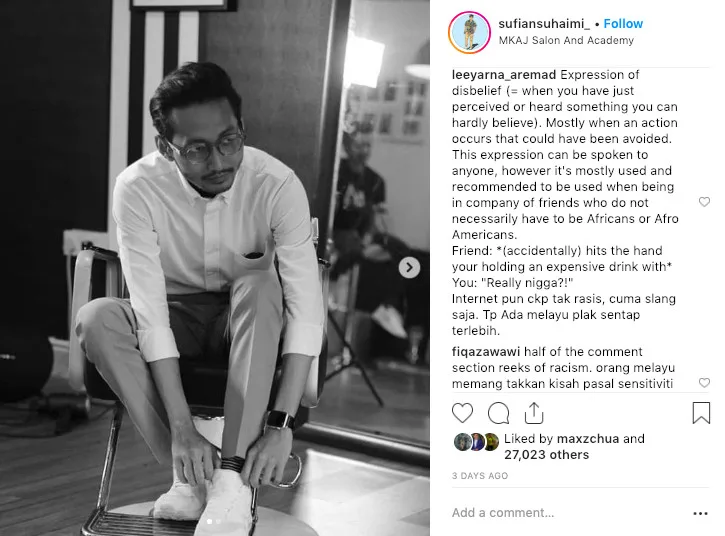The height and width of the screenshot is (536, 725).
Task: Like the post with the heart icon
Action: (462, 413)
